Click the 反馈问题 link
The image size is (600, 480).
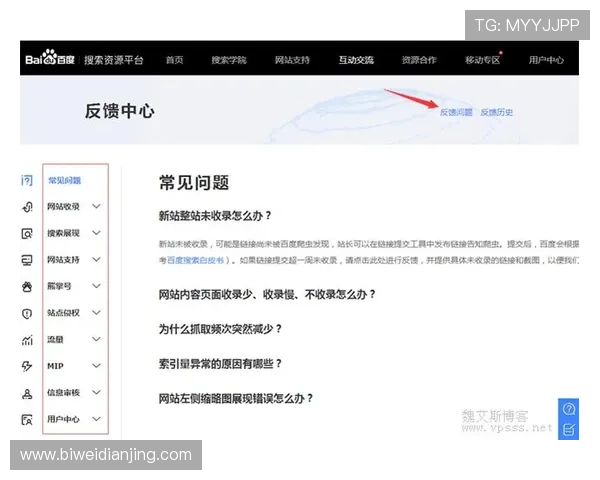[456, 112]
